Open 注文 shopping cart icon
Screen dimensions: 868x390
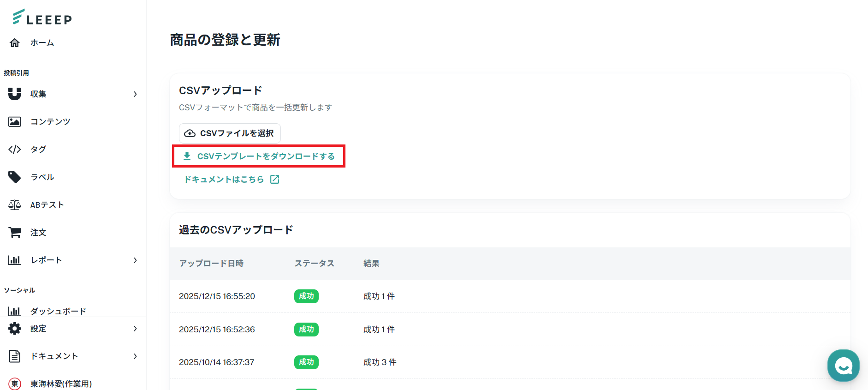[15, 233]
